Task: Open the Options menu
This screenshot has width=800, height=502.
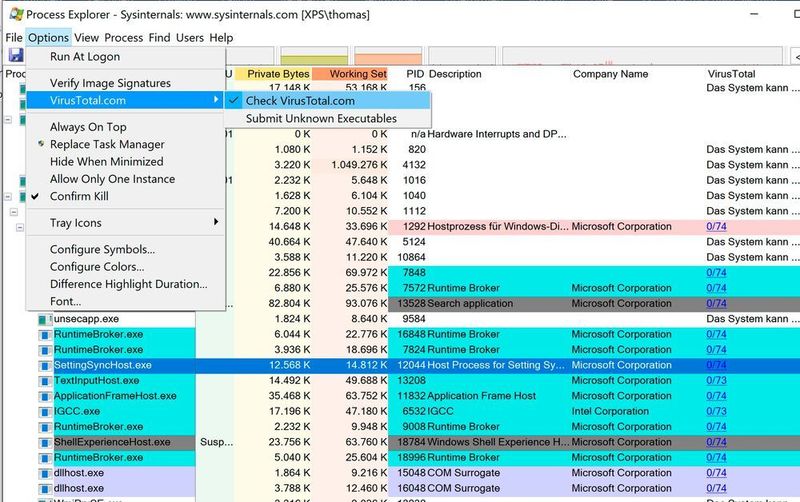Action: click(48, 38)
